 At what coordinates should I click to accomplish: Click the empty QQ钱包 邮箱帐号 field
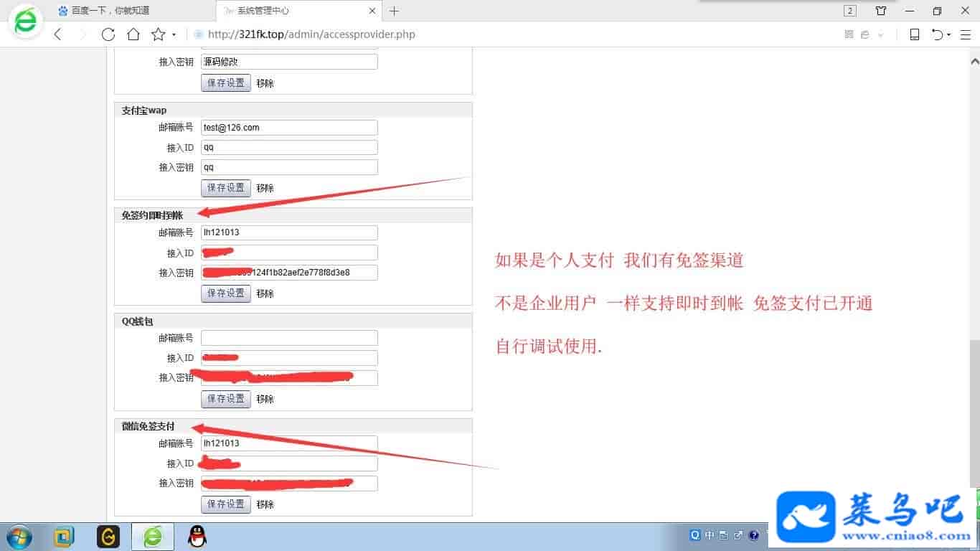289,338
